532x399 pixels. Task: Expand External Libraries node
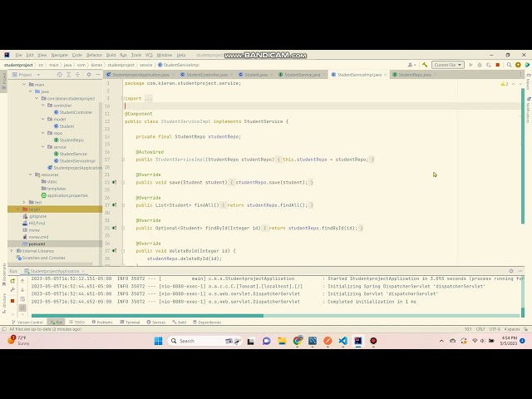coord(12,251)
